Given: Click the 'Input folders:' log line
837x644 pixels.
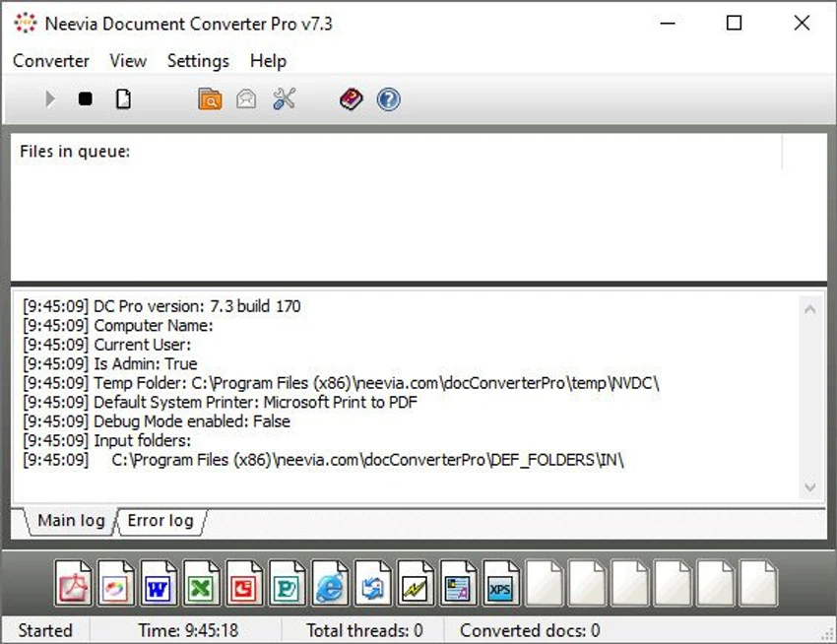Looking at the screenshot, I should pyautogui.click(x=106, y=440).
